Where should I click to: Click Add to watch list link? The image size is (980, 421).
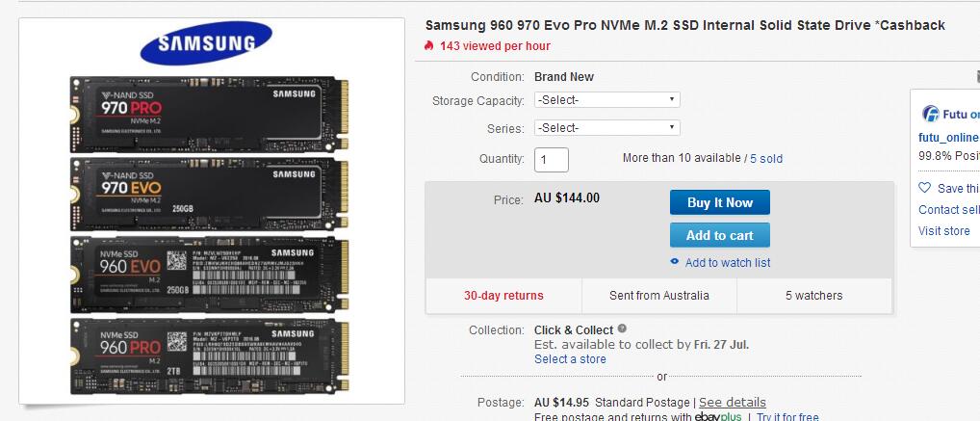pyautogui.click(x=728, y=263)
